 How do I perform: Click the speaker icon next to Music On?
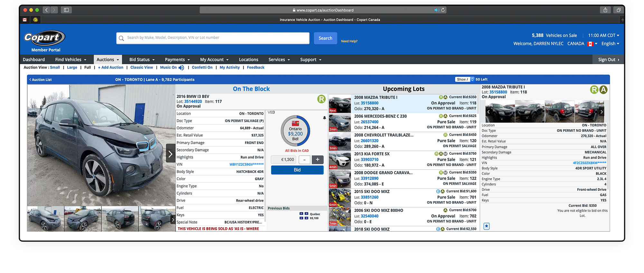coord(181,68)
